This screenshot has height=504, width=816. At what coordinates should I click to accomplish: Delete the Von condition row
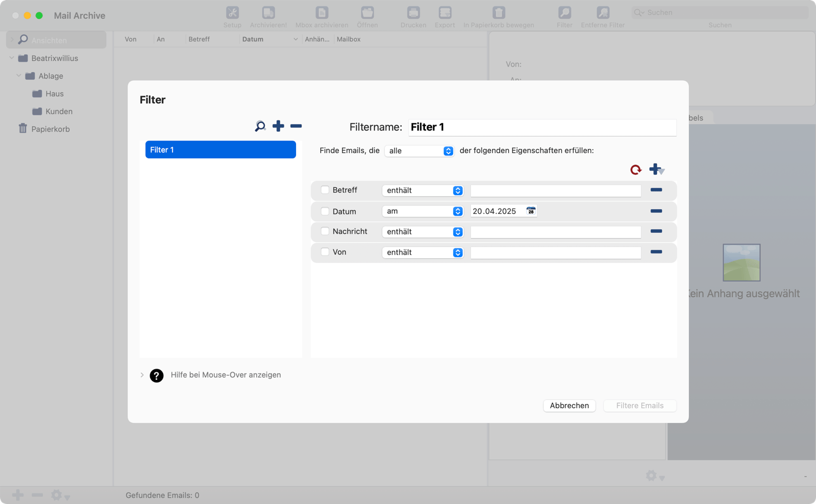[x=656, y=252]
